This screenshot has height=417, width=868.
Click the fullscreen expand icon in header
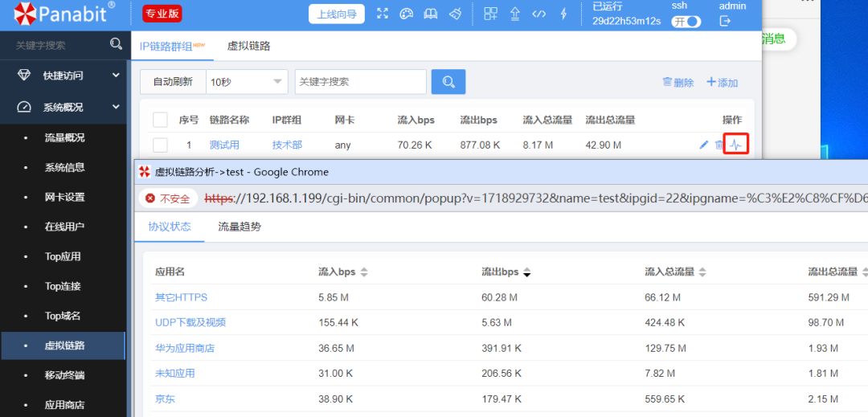click(x=382, y=14)
